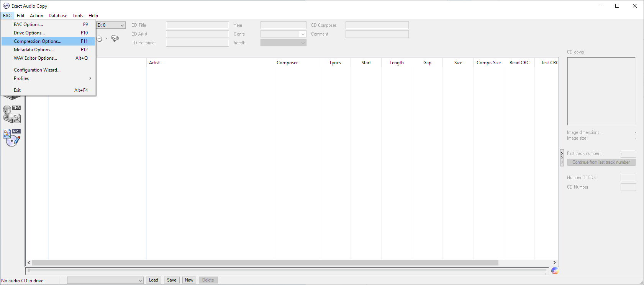Image resolution: width=644 pixels, height=285 pixels.
Task: Click the Copy Image and Create CUE Sheet (IMG) icon
Action: [12, 114]
